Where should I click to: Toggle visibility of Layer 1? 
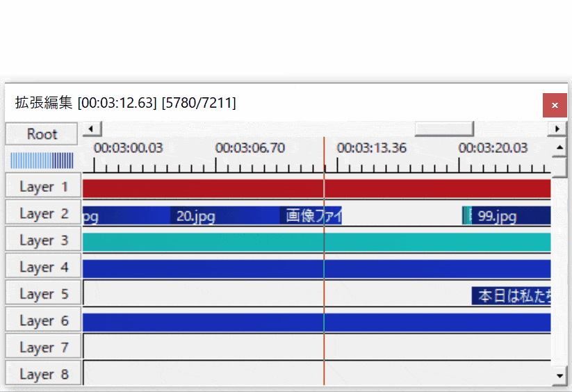coord(43,187)
